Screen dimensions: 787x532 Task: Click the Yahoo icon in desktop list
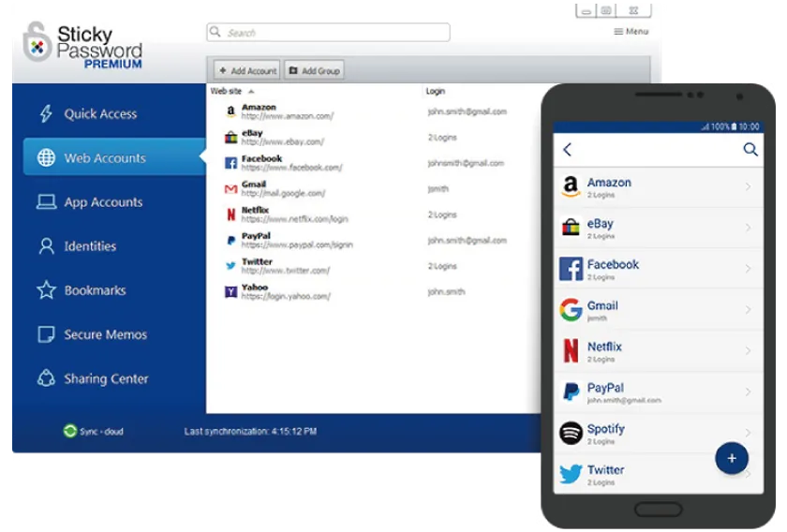230,291
